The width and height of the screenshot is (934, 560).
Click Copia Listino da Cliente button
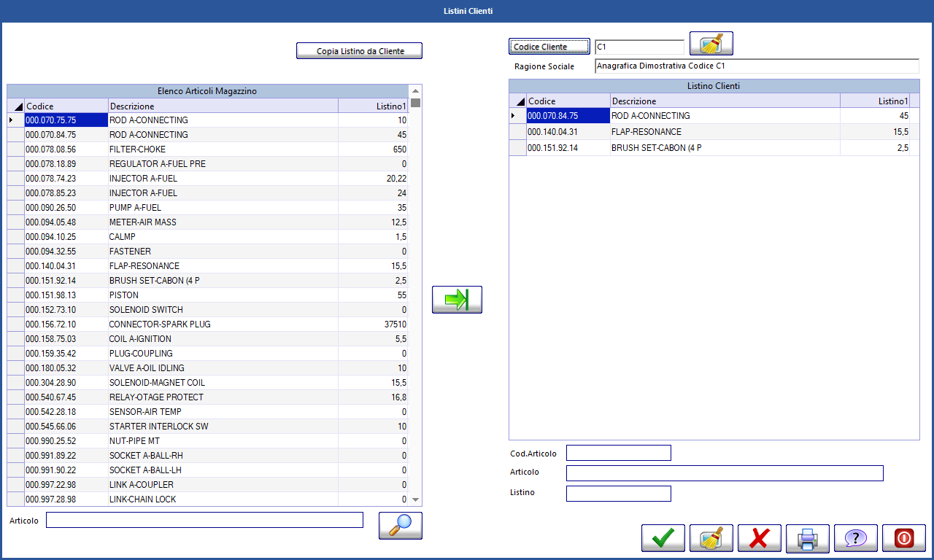click(360, 51)
